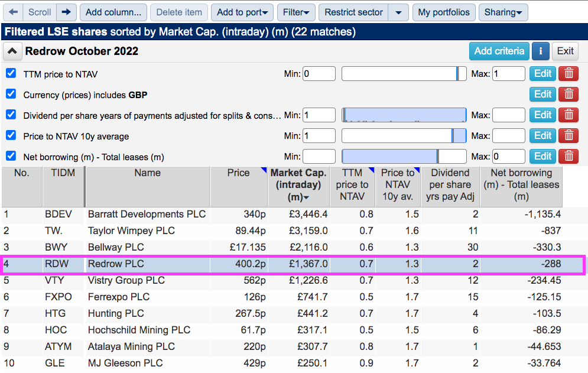Edit the Price to NTAV 10y average criterion
This screenshot has height=373, width=588.
click(542, 135)
